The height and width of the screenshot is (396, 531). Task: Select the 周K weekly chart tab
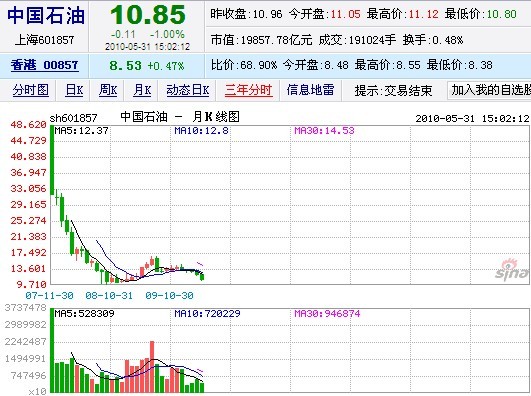tap(108, 90)
